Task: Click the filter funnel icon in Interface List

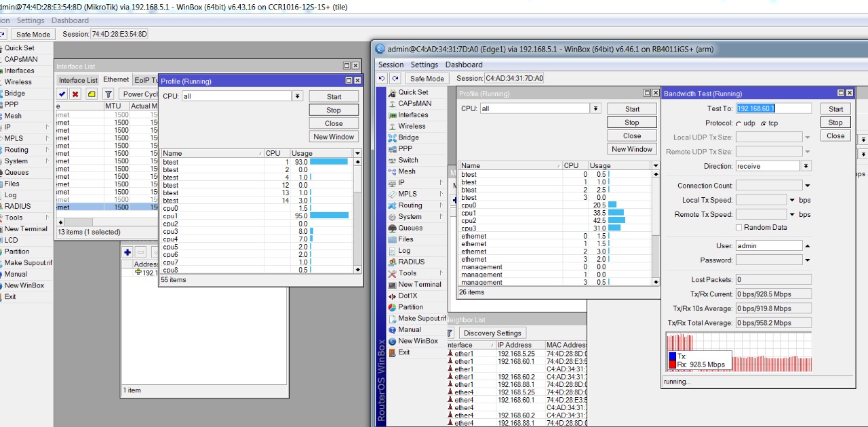Action: tap(109, 94)
